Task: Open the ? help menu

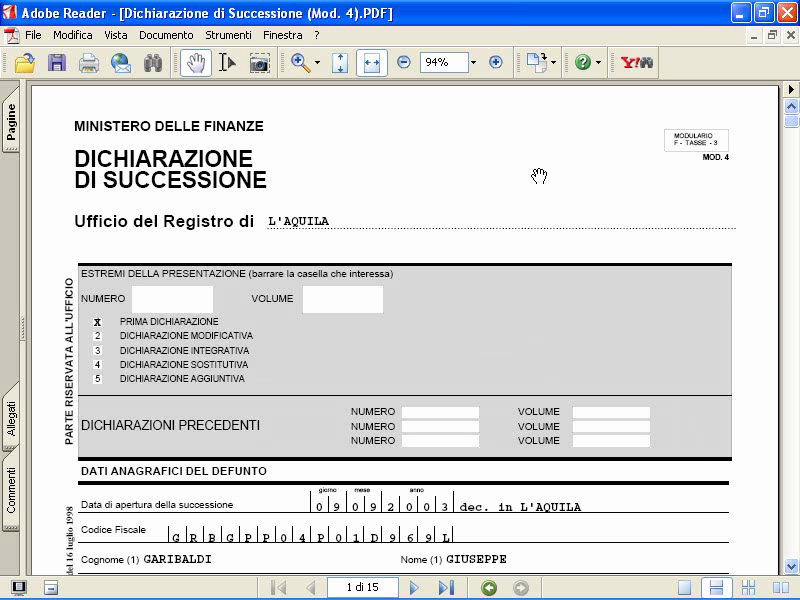Action: click(x=317, y=35)
